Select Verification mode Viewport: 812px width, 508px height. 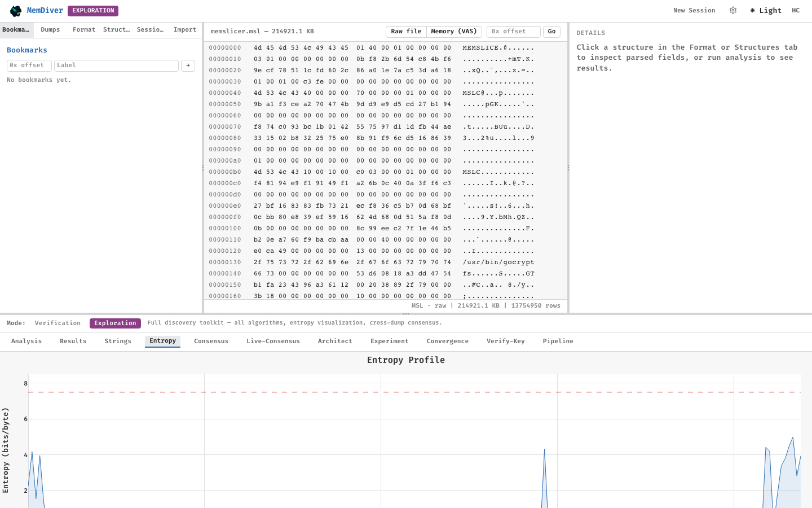pos(58,323)
